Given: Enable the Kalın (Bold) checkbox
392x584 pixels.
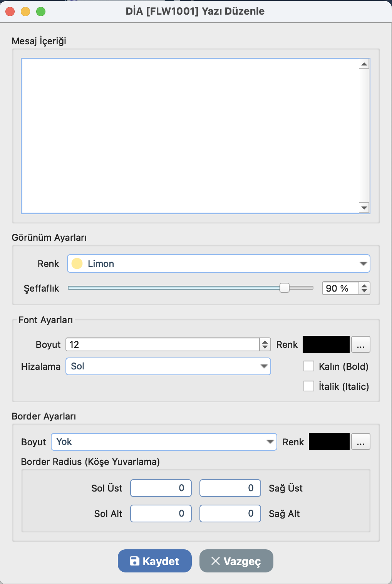Looking at the screenshot, I should point(309,366).
